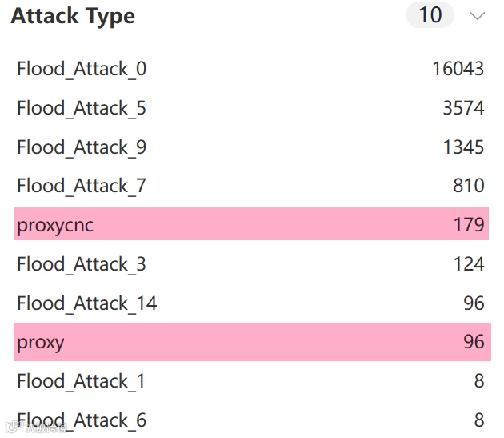
Task: Select the highlighted proxycnc row
Action: point(251,224)
